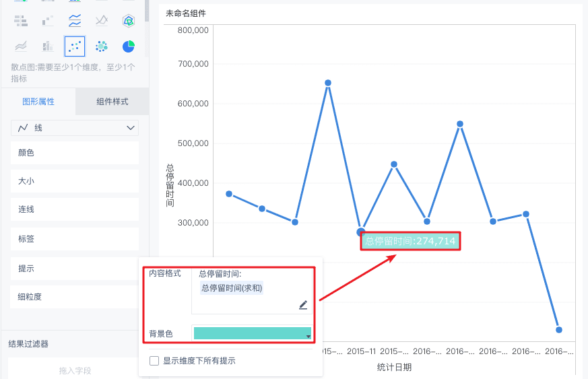Click the chart types panel scrollbar
Viewport: 588px width, 379px height.
tap(147, 11)
